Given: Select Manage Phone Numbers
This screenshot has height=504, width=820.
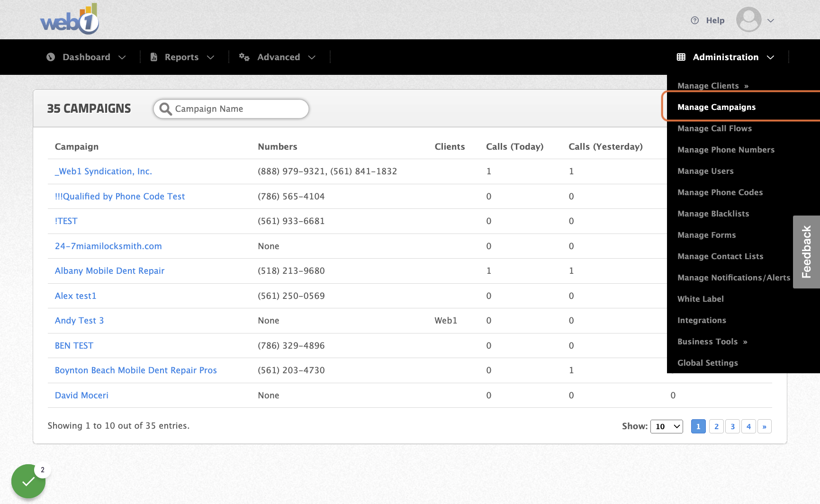Looking at the screenshot, I should click(726, 150).
